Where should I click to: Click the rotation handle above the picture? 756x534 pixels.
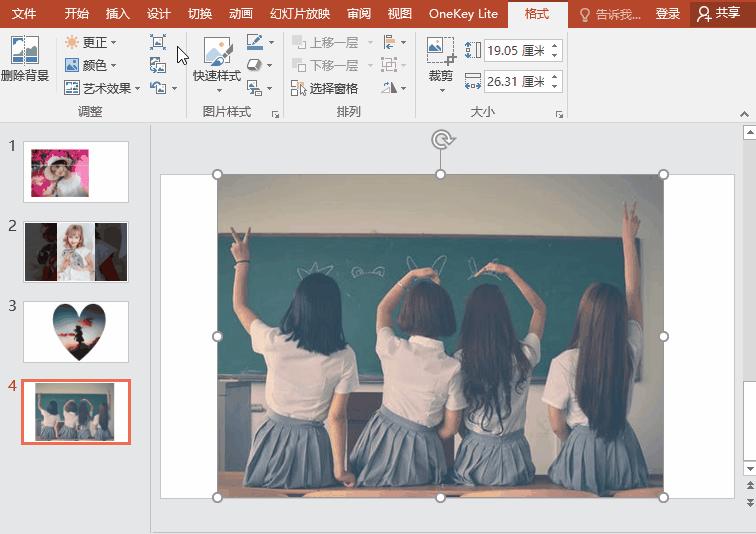tap(441, 139)
